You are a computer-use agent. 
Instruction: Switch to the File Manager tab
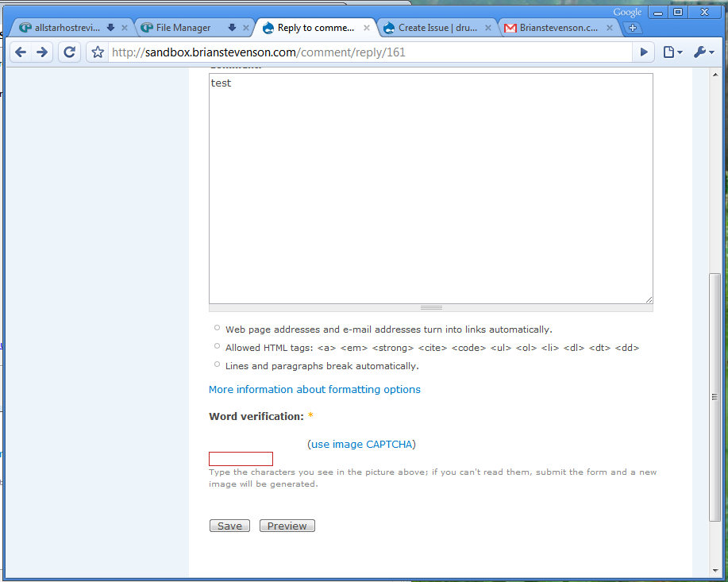coord(183,26)
